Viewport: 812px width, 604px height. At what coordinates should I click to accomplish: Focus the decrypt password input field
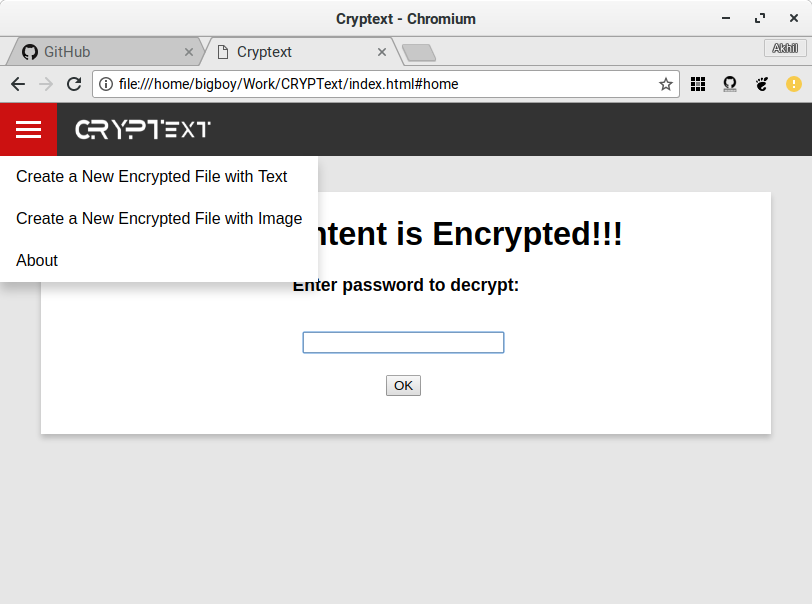tap(403, 342)
